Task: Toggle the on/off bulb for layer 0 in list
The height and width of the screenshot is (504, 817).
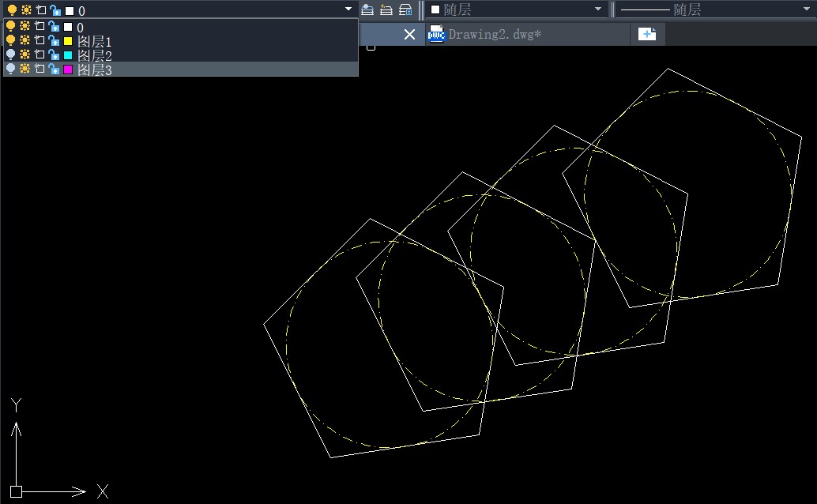Action: point(10,26)
